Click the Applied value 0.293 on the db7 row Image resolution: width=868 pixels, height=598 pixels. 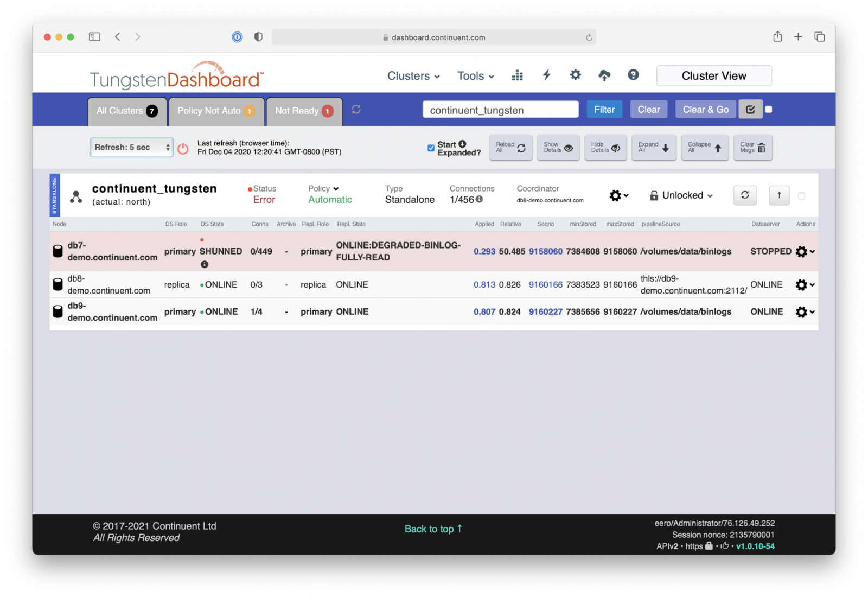[484, 251]
